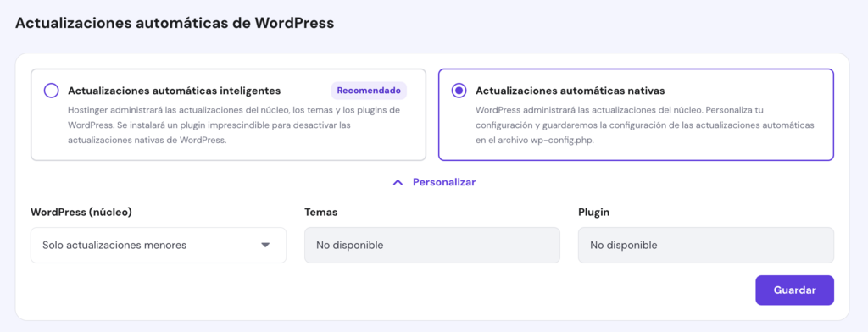Image resolution: width=868 pixels, height=332 pixels.
Task: Click the WordPress (núcleo) label
Action: 81,213
